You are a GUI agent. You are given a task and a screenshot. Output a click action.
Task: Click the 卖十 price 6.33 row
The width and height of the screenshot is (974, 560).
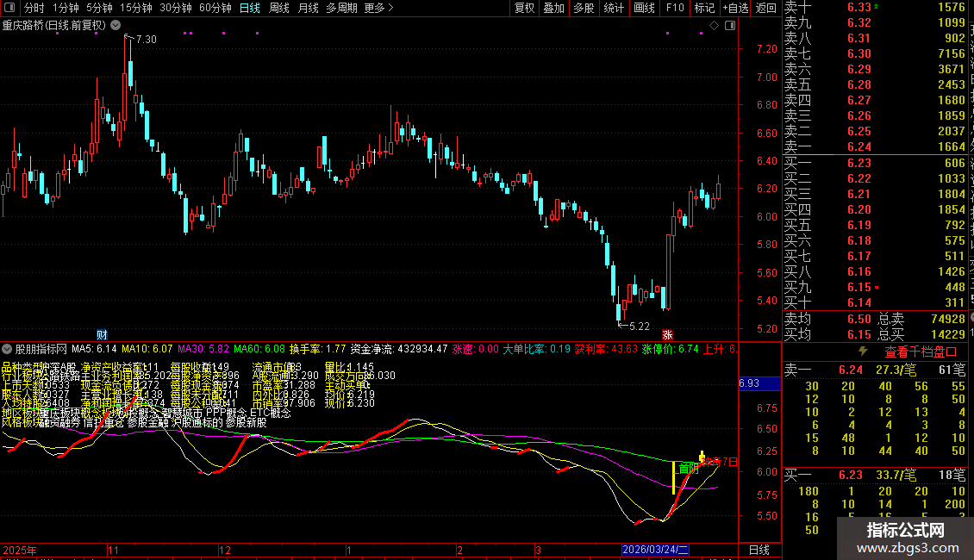pos(875,7)
